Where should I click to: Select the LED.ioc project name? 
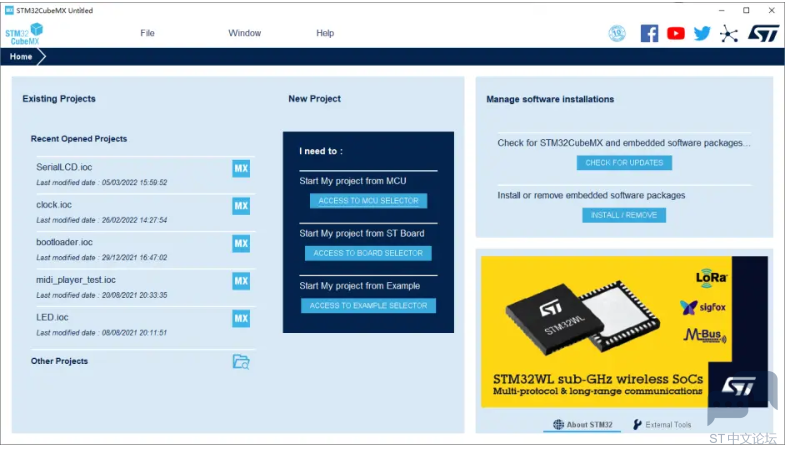tap(52, 317)
